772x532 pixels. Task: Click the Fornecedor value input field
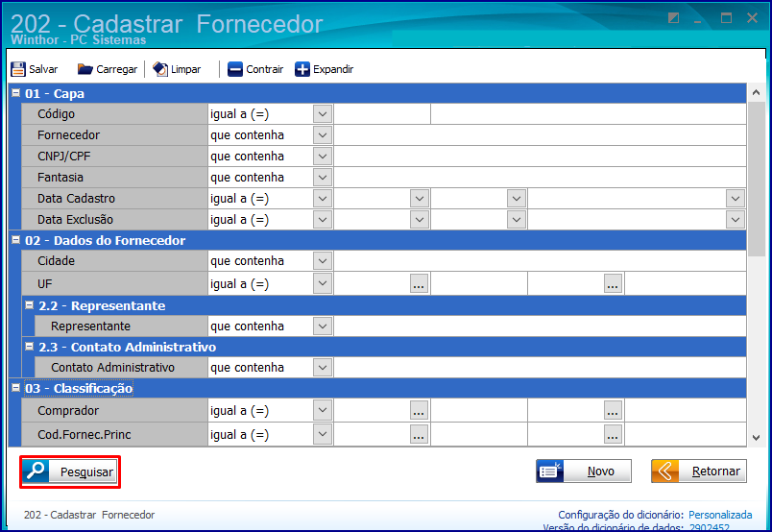[x=540, y=135]
